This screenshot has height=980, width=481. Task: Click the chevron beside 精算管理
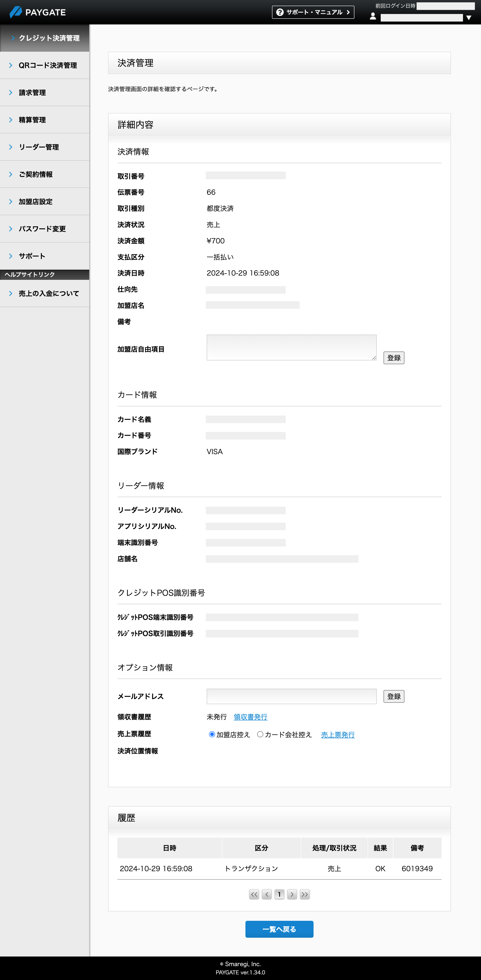pyautogui.click(x=11, y=120)
